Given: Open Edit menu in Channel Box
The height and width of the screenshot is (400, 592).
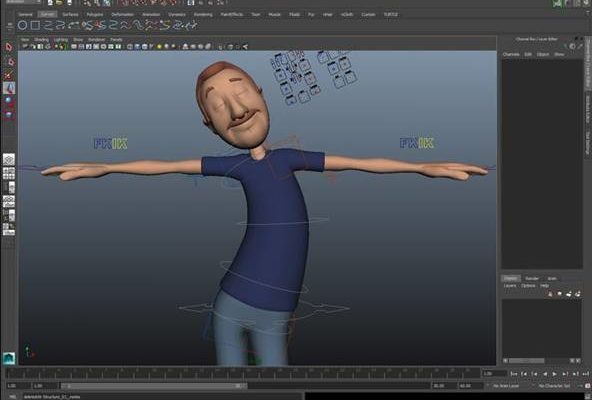Looking at the screenshot, I should 528,54.
